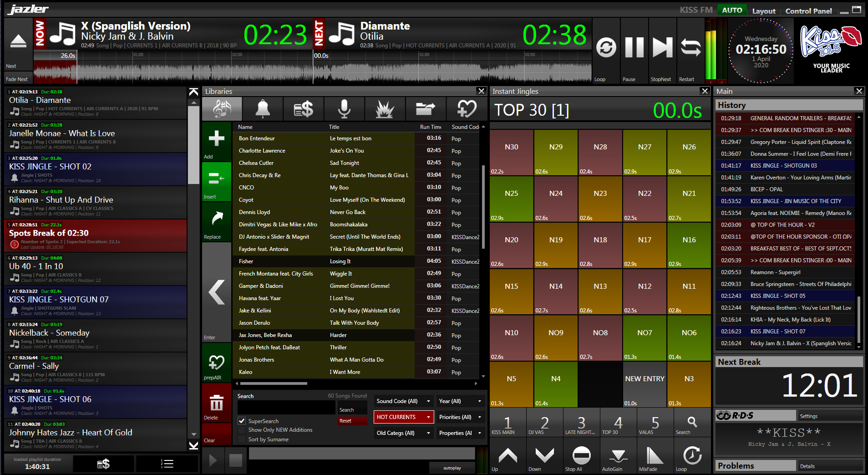Click the Insert icon in Libraries
Viewport: 868px width, 475px height.
[217, 179]
